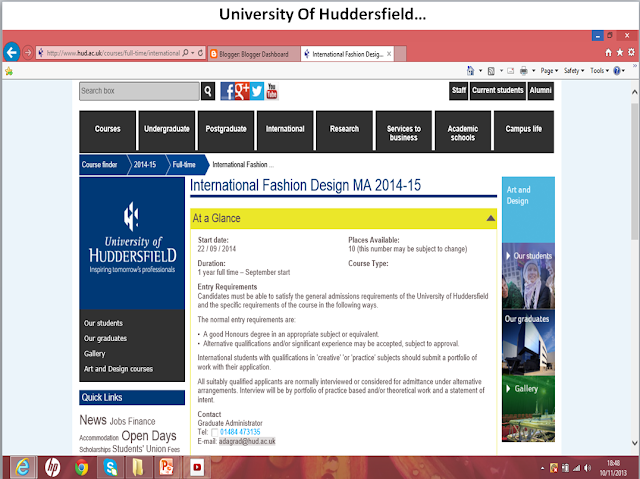Refresh the page using the reload icon
Image resolution: width=640 pixels, height=479 pixels.
tap(200, 53)
